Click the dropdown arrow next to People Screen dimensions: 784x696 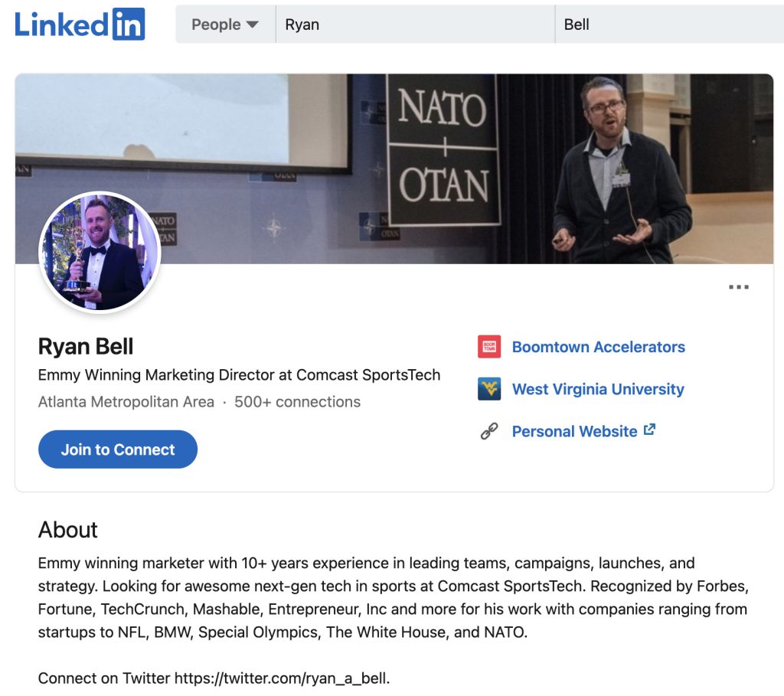pos(253,25)
